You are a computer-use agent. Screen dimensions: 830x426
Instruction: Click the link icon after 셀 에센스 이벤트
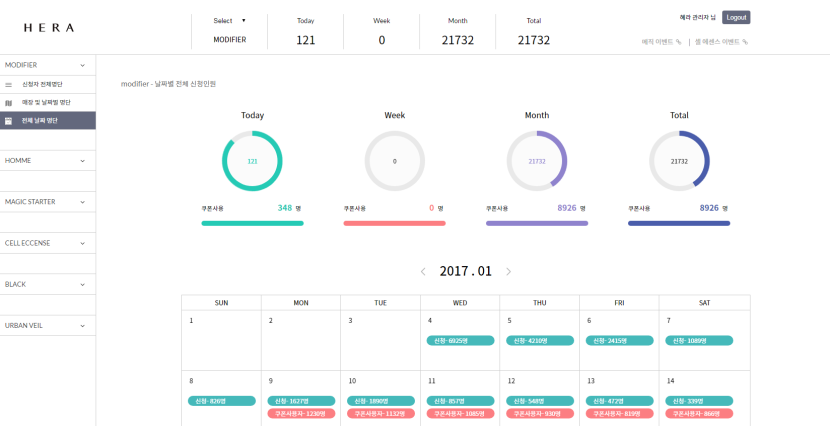pyautogui.click(x=745, y=42)
